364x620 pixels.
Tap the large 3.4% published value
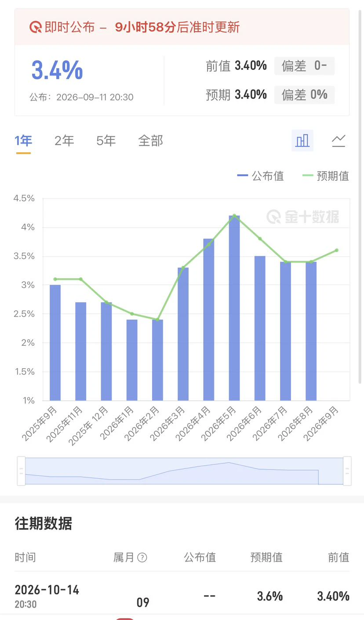click(57, 70)
